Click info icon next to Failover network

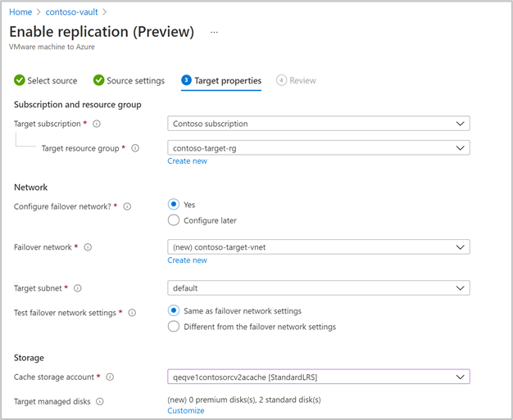[88, 247]
